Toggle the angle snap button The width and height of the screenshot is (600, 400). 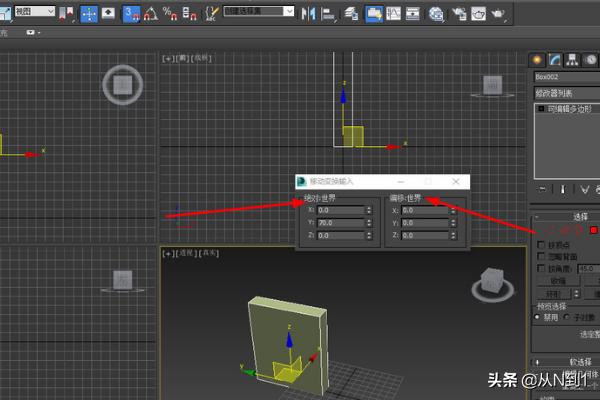[151, 14]
